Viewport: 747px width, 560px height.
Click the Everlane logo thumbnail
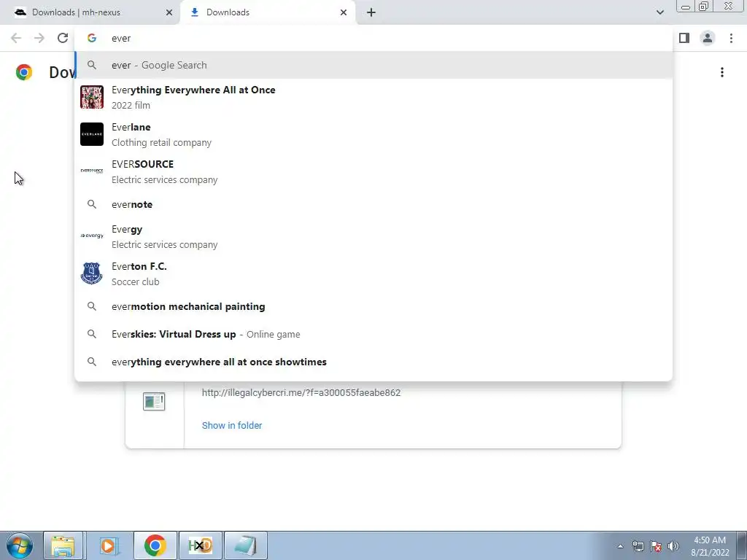point(92,134)
